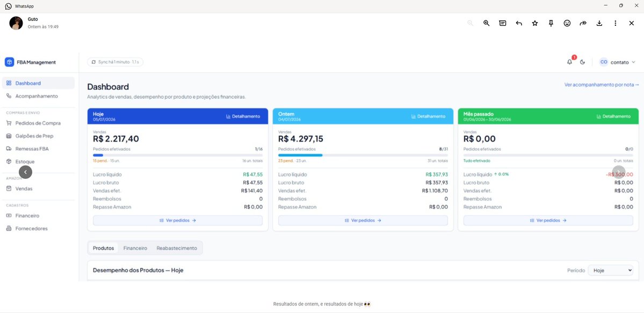Click the reply arrow icon

pos(519,24)
